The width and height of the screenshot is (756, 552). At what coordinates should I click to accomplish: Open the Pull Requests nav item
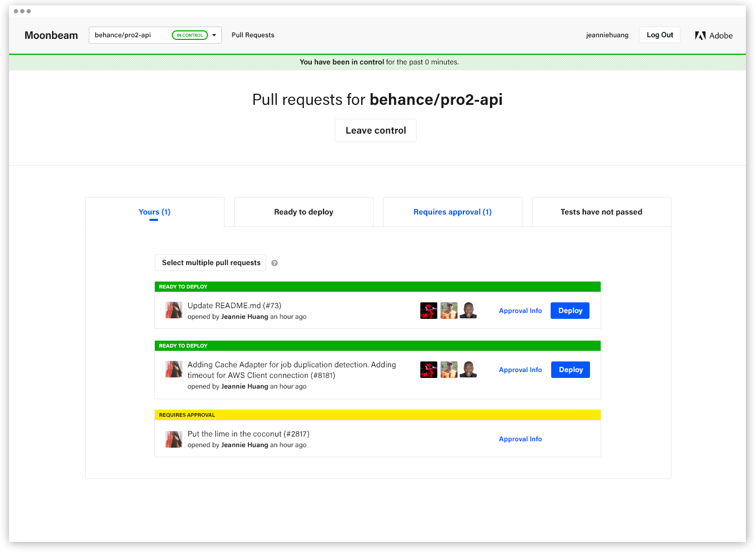[x=253, y=35]
